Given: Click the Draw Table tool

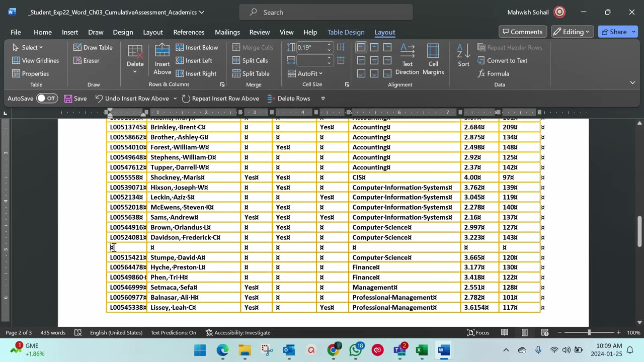Looking at the screenshot, I should pos(93,47).
